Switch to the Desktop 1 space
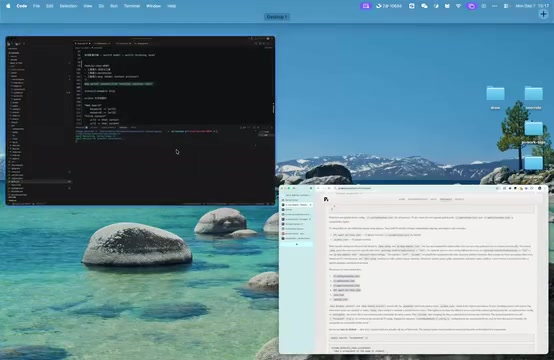Viewport: 554px width, 360px height. [277, 17]
